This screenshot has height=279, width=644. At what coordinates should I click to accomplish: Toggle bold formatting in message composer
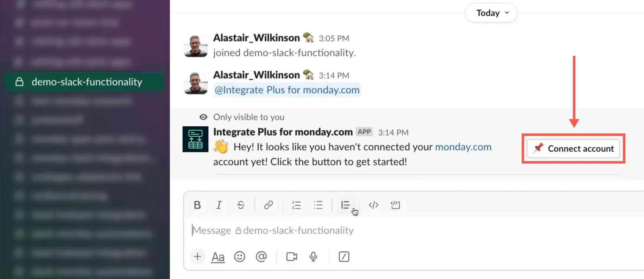(x=197, y=205)
